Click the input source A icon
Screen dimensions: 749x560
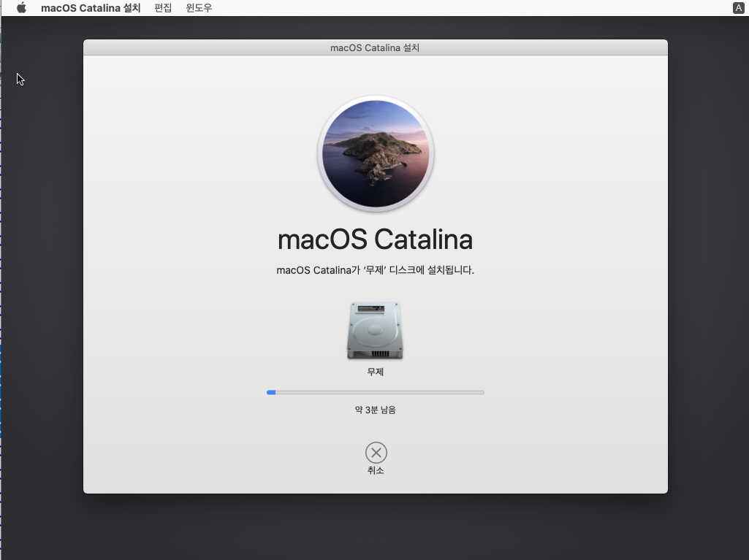pyautogui.click(x=738, y=7)
